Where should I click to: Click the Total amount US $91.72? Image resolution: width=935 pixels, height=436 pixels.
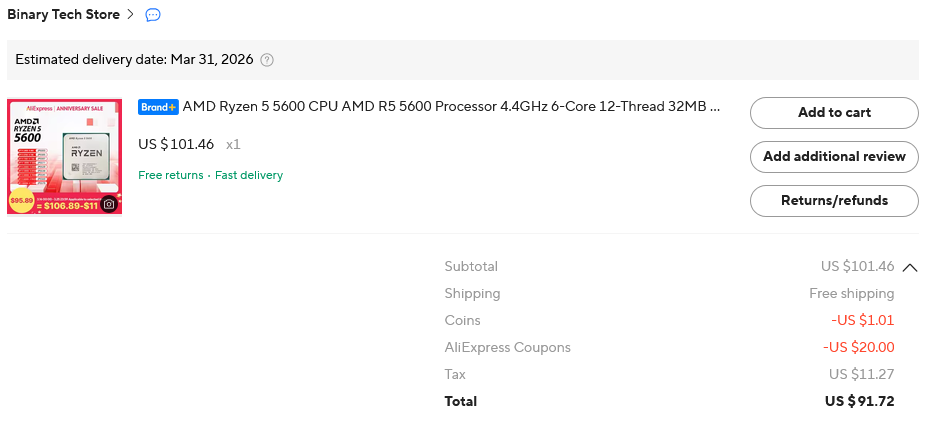tap(860, 401)
